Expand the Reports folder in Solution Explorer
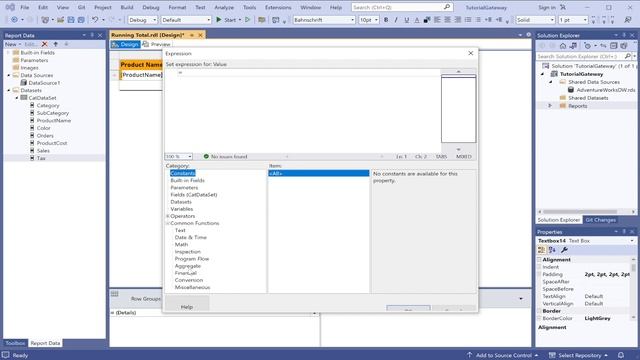This screenshot has width=640, height=360. pyautogui.click(x=550, y=106)
